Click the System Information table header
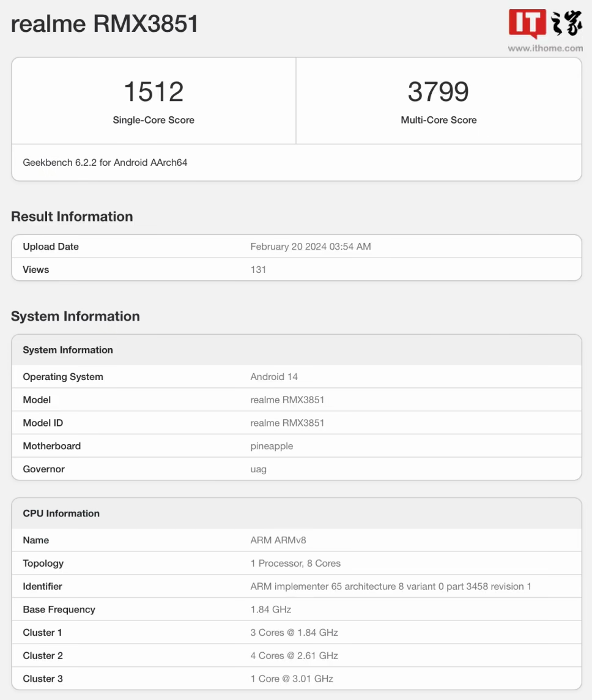The height and width of the screenshot is (700, 592). (x=68, y=350)
